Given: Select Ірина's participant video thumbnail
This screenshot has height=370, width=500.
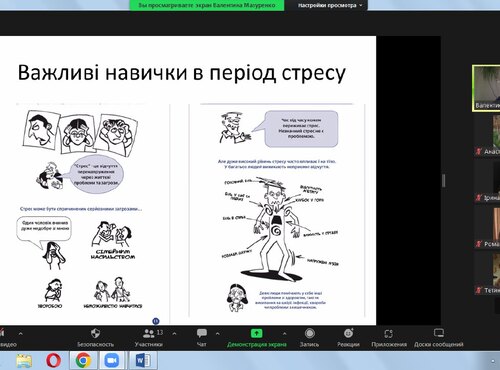Looking at the screenshot, I should [x=488, y=182].
